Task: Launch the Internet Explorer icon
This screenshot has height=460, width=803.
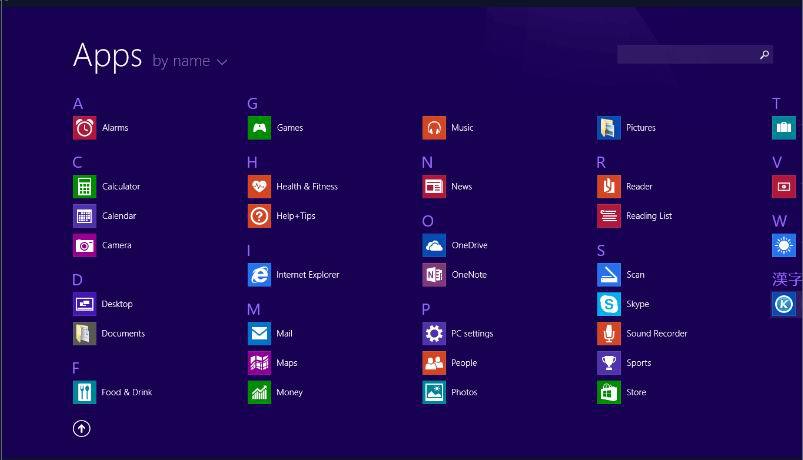Action: (259, 275)
